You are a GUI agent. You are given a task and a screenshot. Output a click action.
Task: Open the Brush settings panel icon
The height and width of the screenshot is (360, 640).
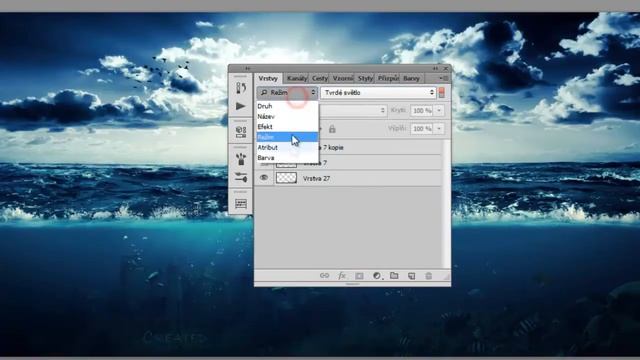click(241, 177)
